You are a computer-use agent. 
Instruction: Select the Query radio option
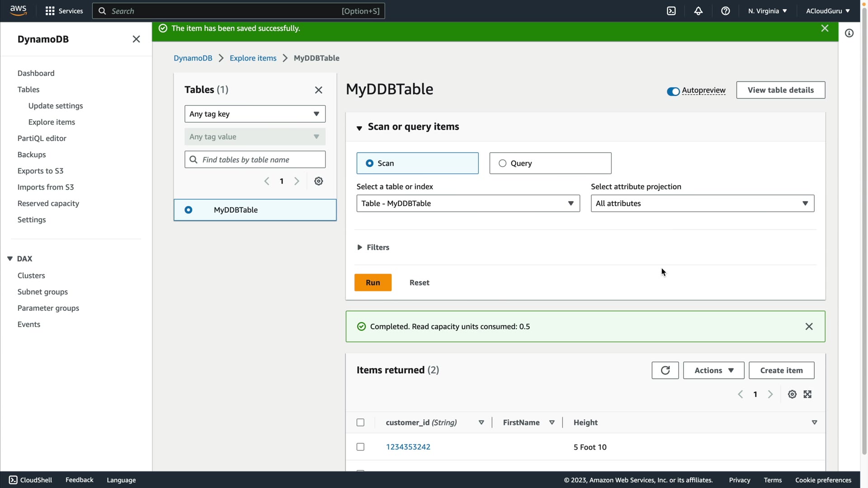(503, 163)
